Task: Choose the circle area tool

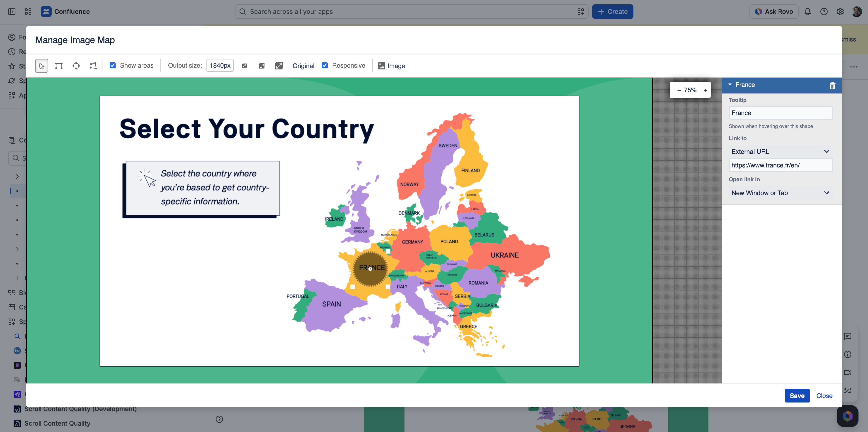Action: pyautogui.click(x=76, y=66)
